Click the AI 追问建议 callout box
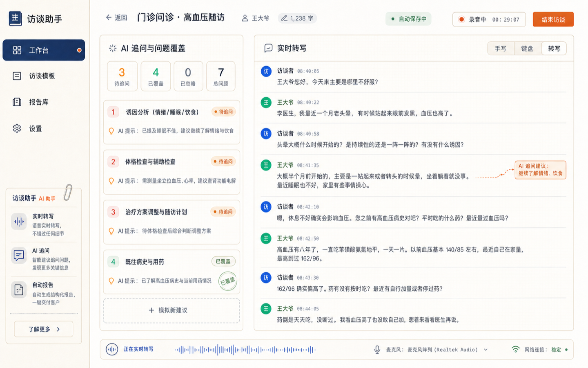This screenshot has height=368, width=588. (540, 170)
